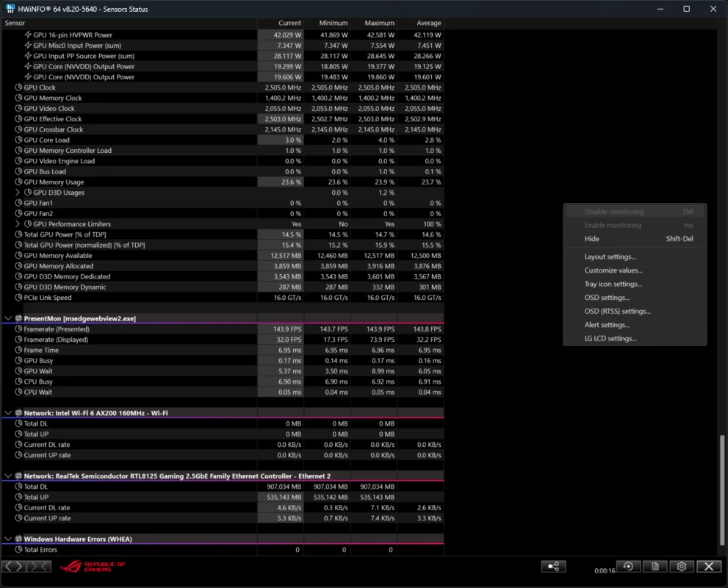
Task: Click the network share icon in bottom toolbar
Action: click(553, 566)
